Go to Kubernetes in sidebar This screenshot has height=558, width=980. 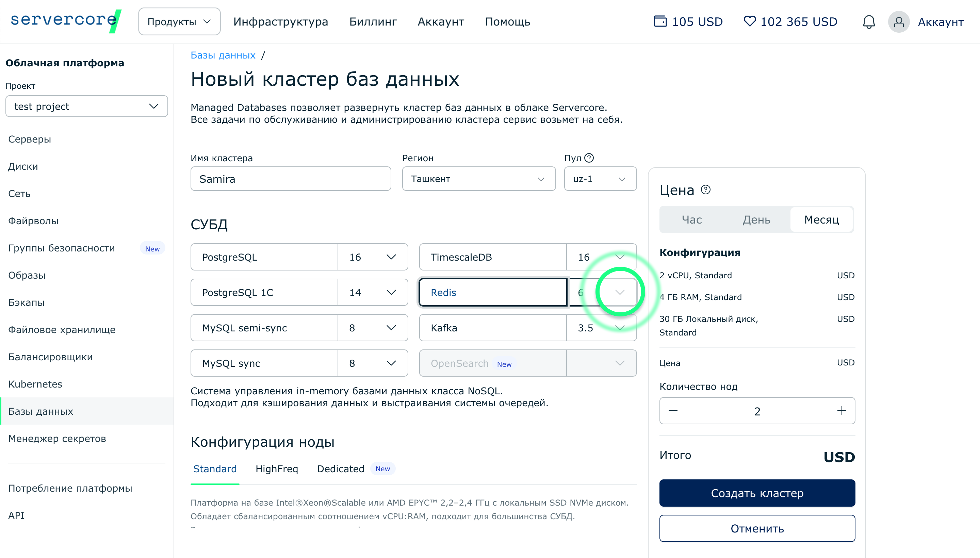[x=35, y=384]
